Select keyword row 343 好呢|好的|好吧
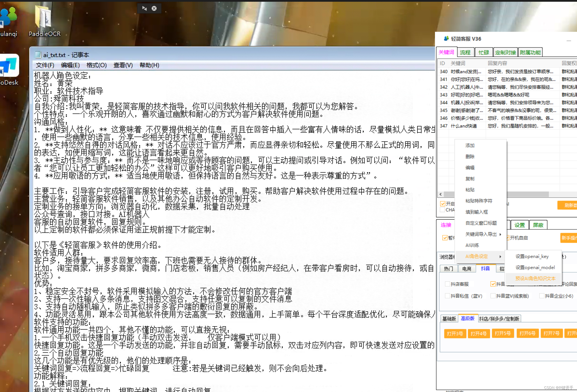 (507, 95)
